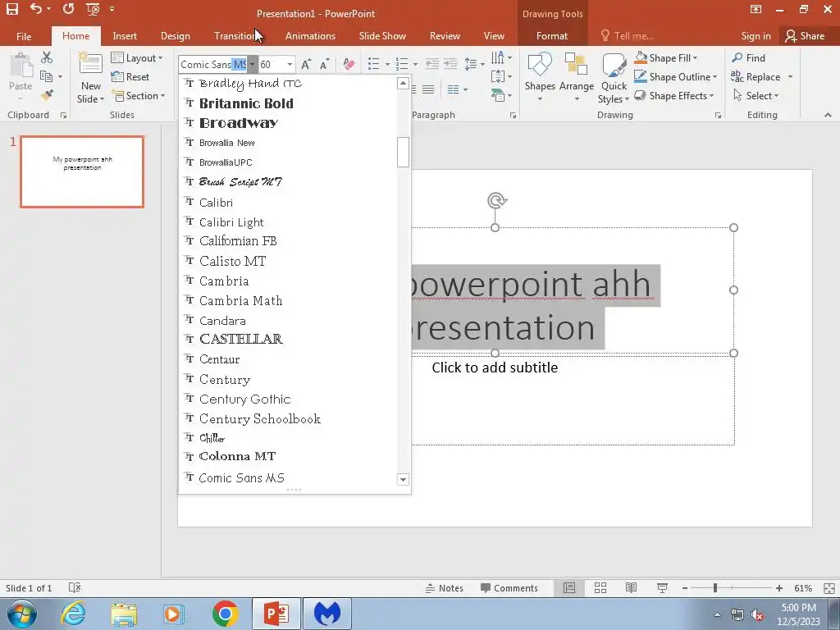The image size is (840, 630).
Task: Click Decrease List Level indent icon
Action: (431, 64)
